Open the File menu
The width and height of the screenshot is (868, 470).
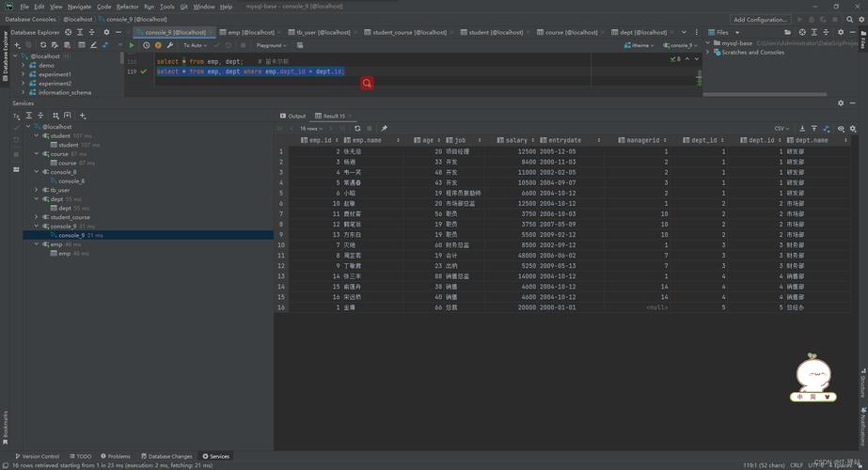(x=24, y=7)
